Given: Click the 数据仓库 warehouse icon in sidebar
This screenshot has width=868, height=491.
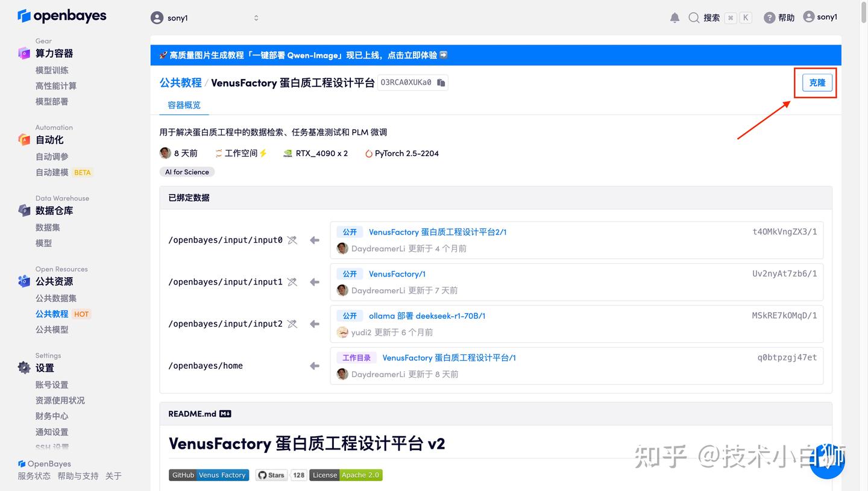Looking at the screenshot, I should (x=24, y=210).
